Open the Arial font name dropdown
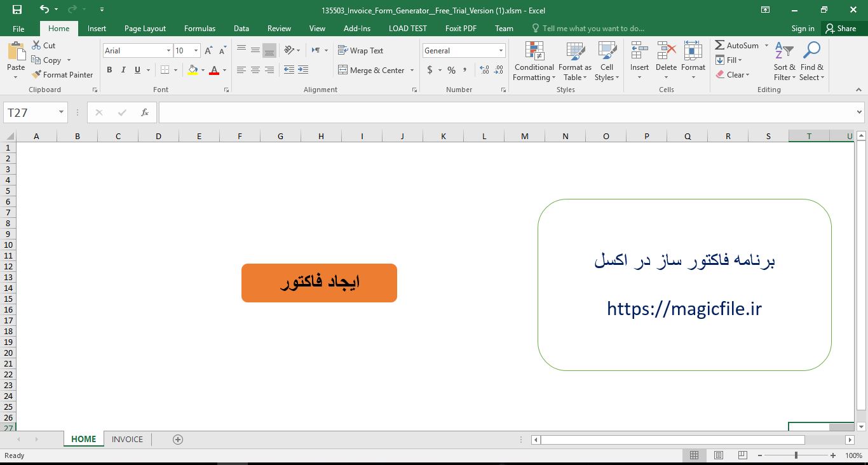Screen dimensions: 868x465 pyautogui.click(x=169, y=51)
